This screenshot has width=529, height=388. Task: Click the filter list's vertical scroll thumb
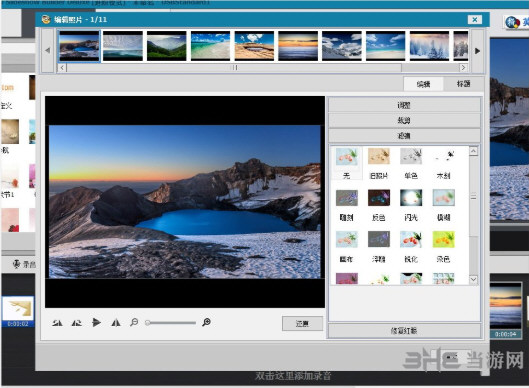coord(473,196)
